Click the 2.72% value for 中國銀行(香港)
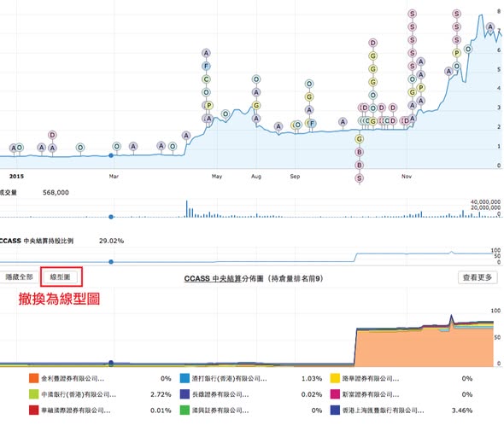The height and width of the screenshot is (425, 504). click(161, 394)
